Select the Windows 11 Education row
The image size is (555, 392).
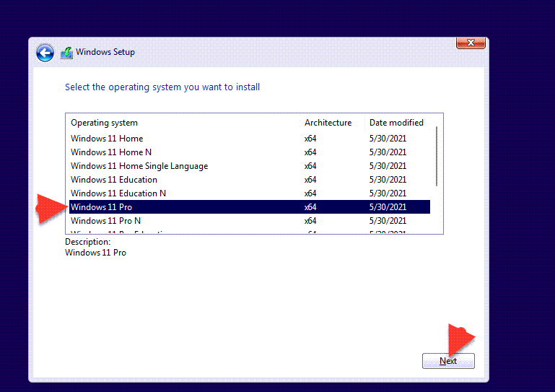coord(250,180)
